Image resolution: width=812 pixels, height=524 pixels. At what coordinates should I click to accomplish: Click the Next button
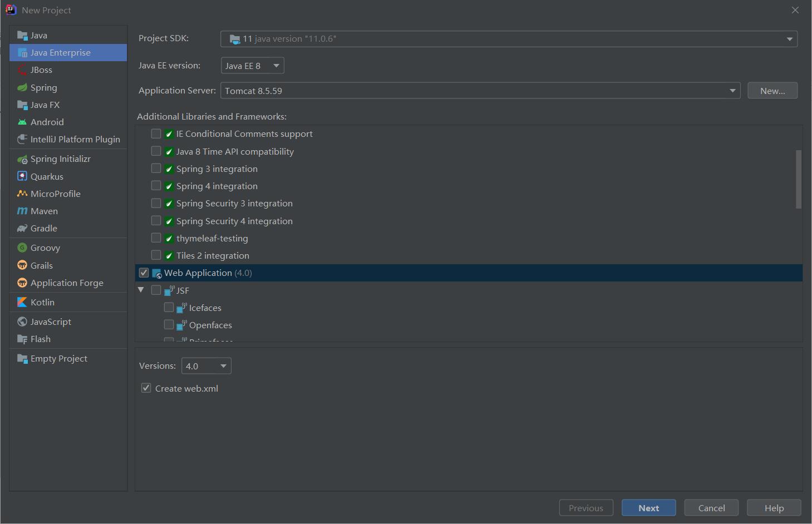click(x=649, y=508)
